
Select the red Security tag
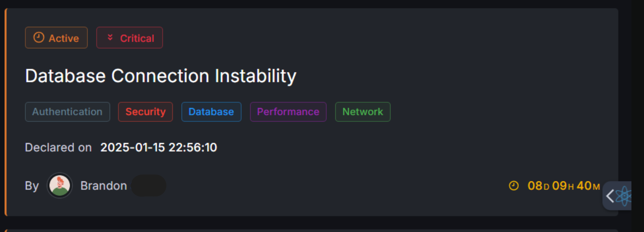146,112
